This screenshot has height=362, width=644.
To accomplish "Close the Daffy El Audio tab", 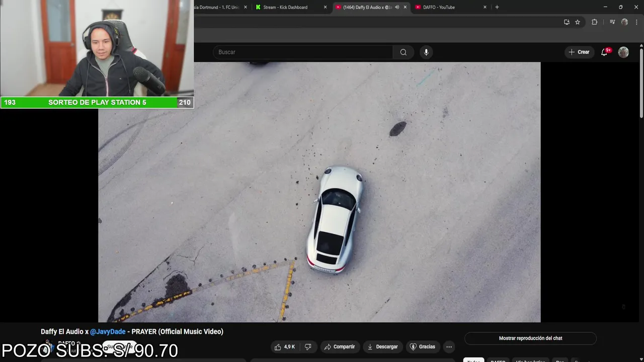I will 405,7.
